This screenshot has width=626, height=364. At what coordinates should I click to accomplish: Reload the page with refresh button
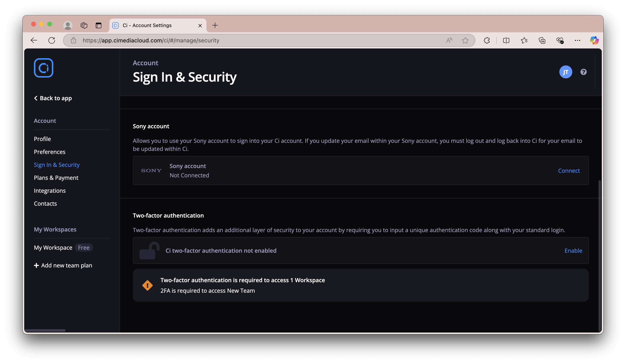52,40
